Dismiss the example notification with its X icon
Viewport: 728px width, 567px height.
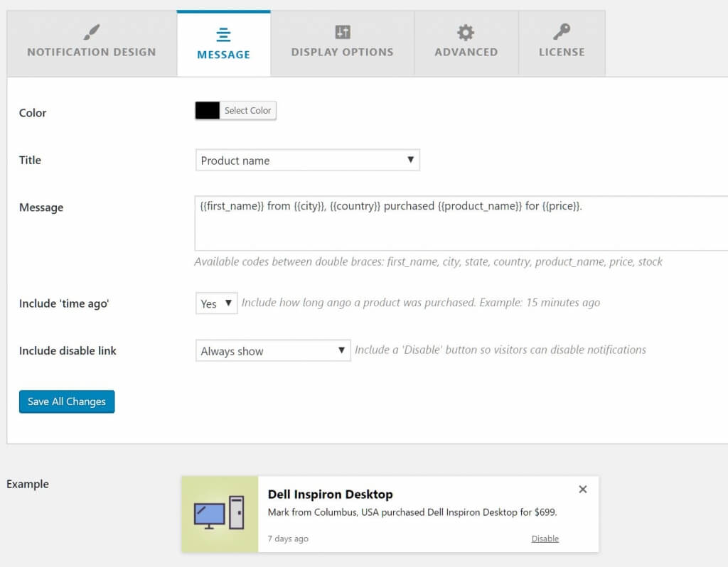click(582, 489)
